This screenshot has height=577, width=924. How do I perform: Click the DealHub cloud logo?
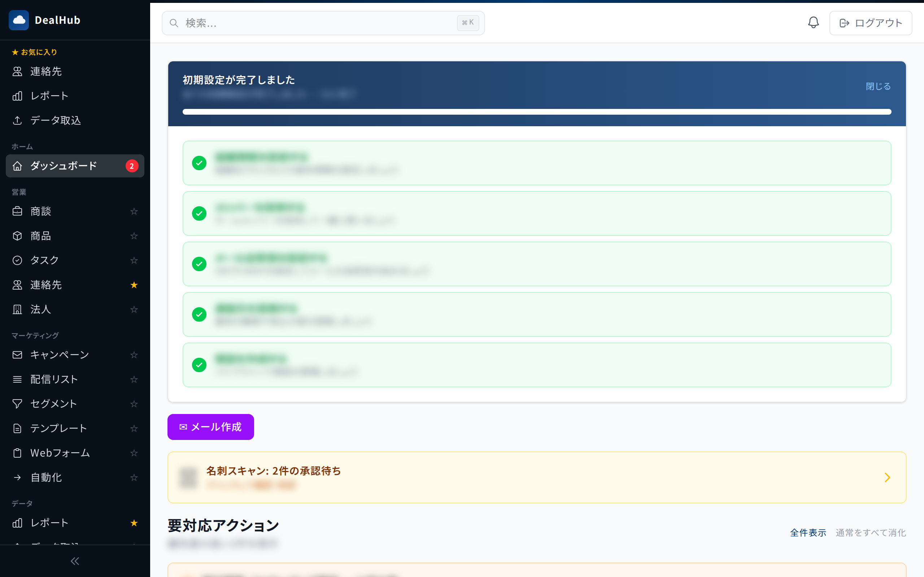coord(19,20)
